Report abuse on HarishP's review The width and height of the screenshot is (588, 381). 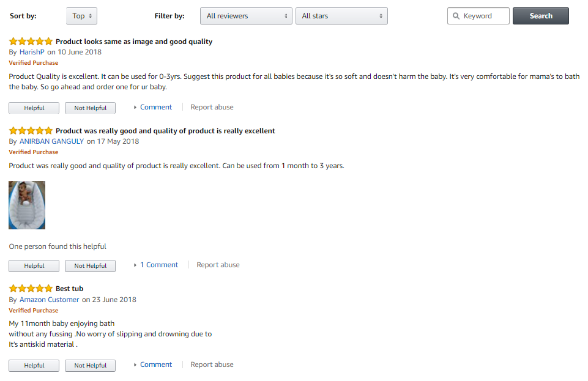[x=212, y=107]
